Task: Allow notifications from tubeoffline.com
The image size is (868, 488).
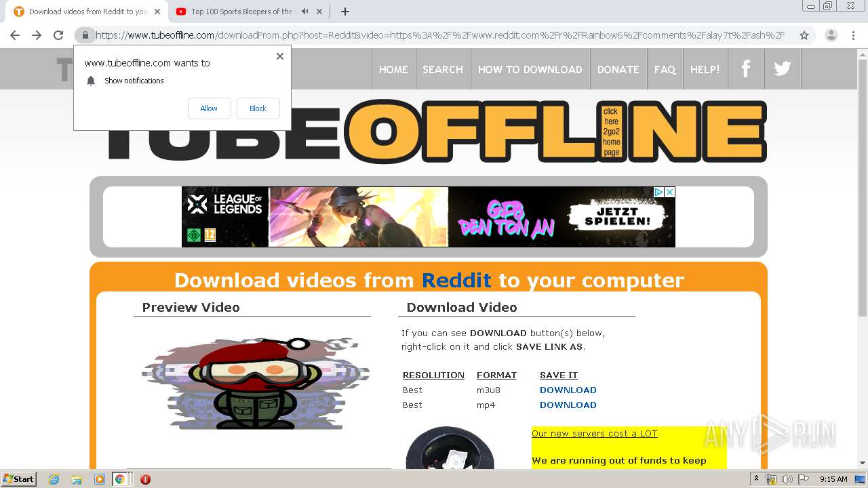Action: [x=209, y=108]
